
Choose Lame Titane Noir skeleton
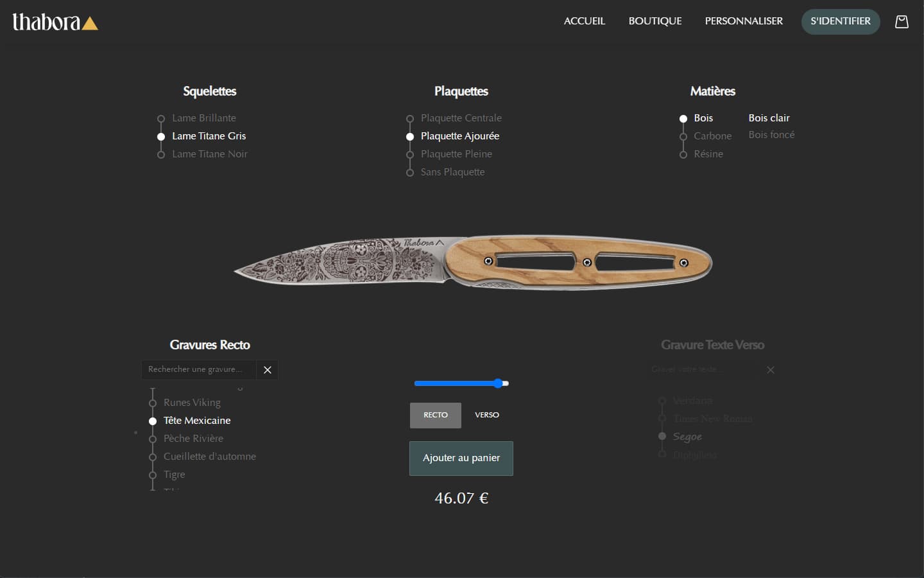209,154
